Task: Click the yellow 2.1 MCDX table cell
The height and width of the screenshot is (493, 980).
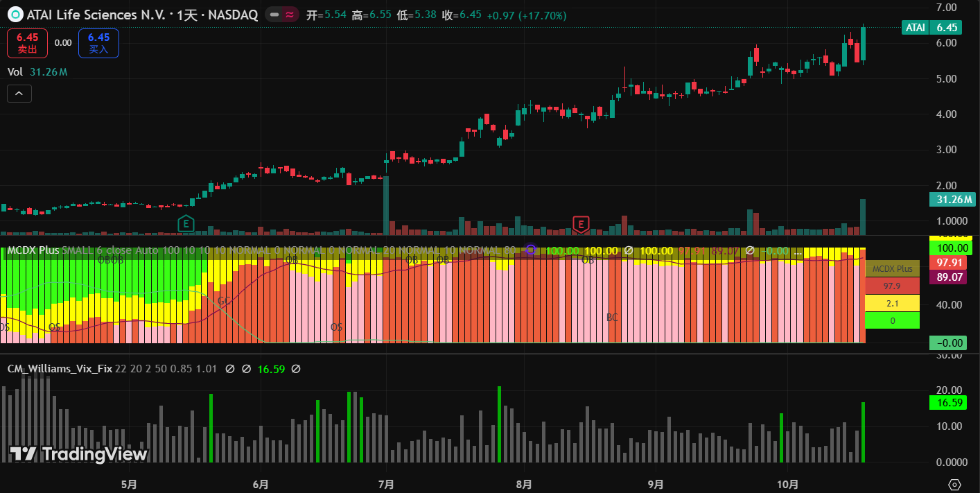Action: pyautogui.click(x=892, y=303)
